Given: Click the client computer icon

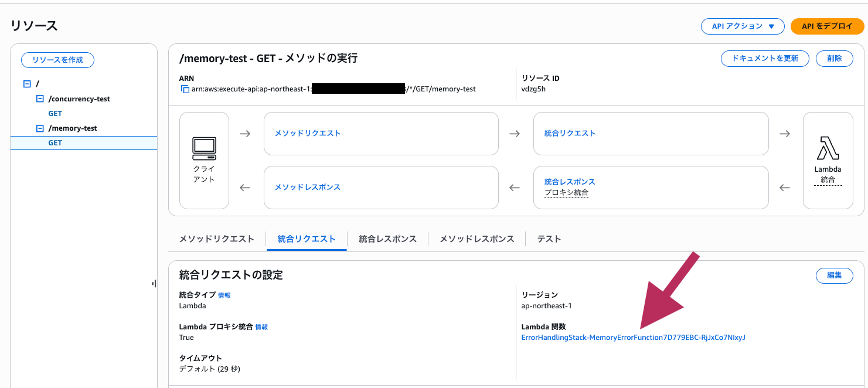Looking at the screenshot, I should [204, 149].
